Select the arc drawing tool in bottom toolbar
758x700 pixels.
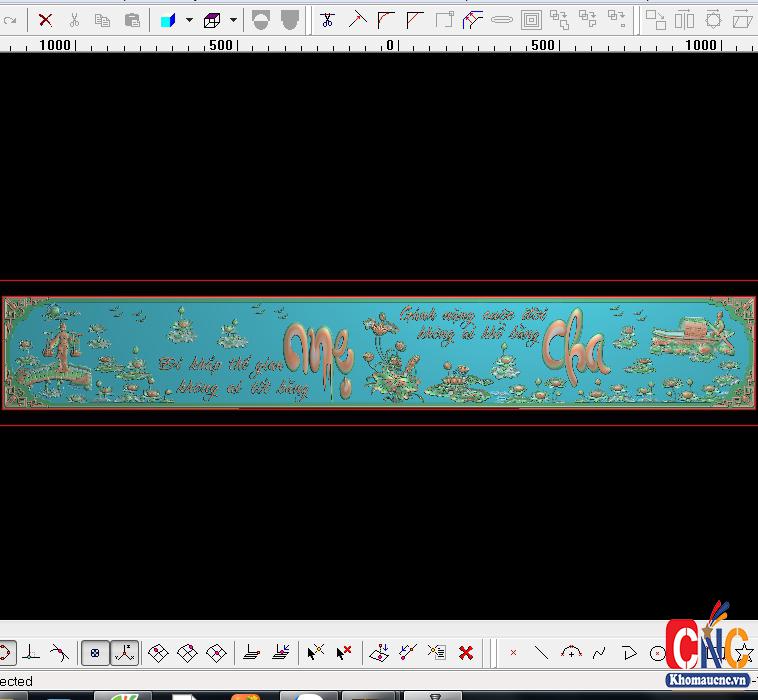coord(571,653)
